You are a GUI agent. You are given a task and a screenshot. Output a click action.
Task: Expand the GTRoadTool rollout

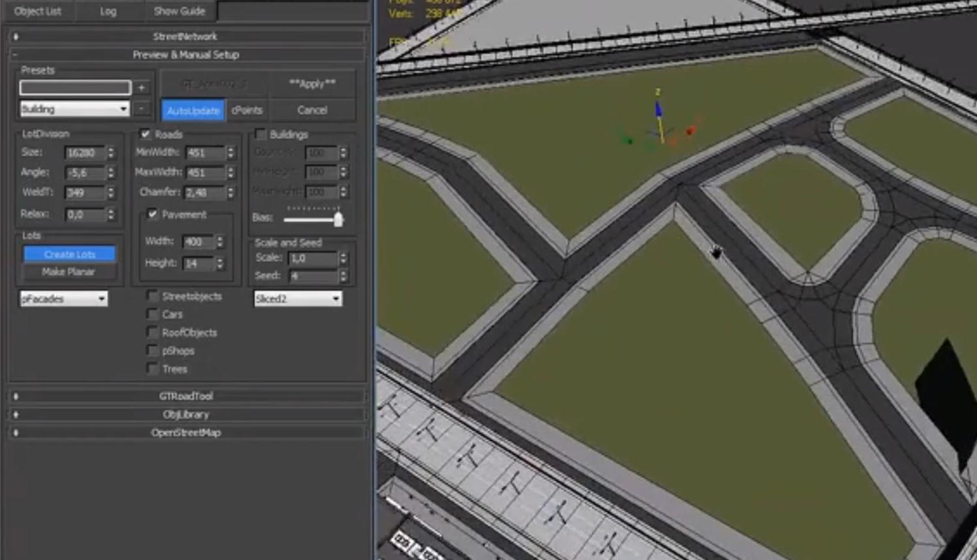coord(185,396)
